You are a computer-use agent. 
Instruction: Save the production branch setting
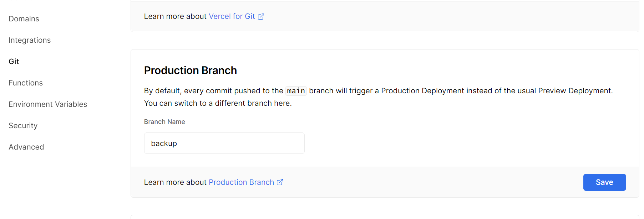(604, 182)
